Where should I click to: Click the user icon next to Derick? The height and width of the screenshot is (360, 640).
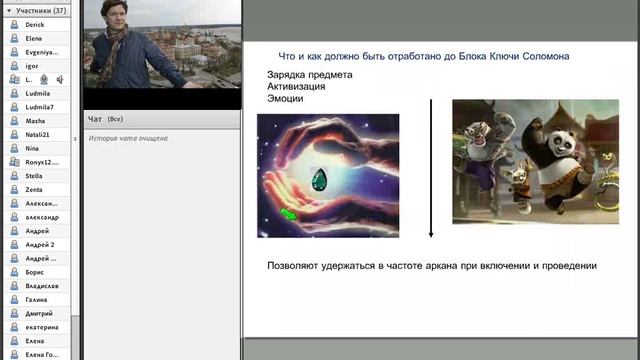(14, 24)
